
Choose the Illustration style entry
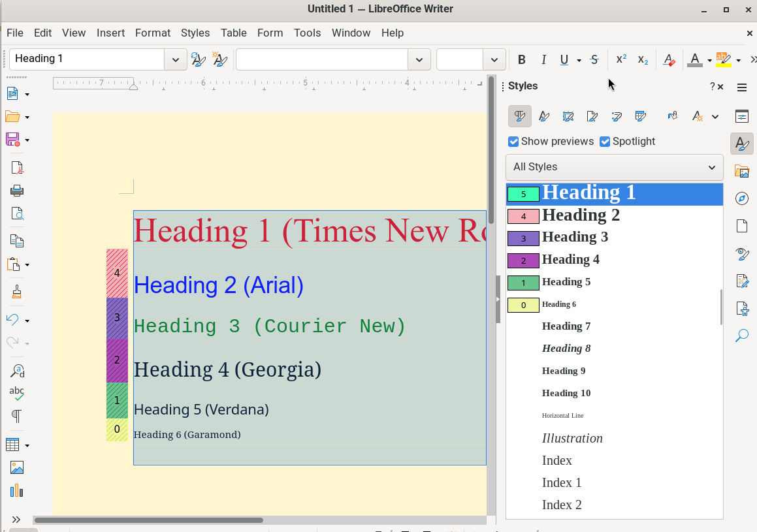tap(572, 438)
